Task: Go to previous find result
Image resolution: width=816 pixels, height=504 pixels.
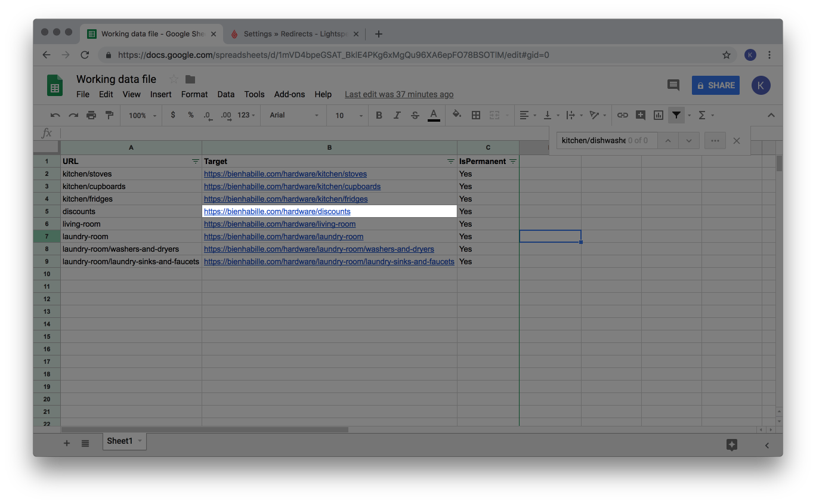Action: pos(668,141)
